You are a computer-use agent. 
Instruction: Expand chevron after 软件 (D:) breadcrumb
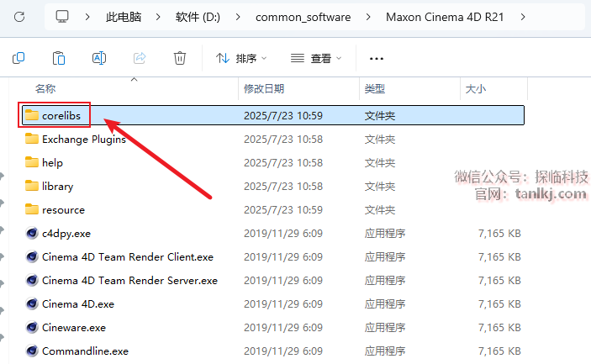(238, 17)
